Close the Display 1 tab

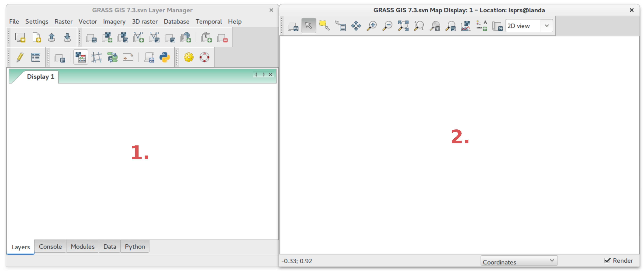[271, 75]
